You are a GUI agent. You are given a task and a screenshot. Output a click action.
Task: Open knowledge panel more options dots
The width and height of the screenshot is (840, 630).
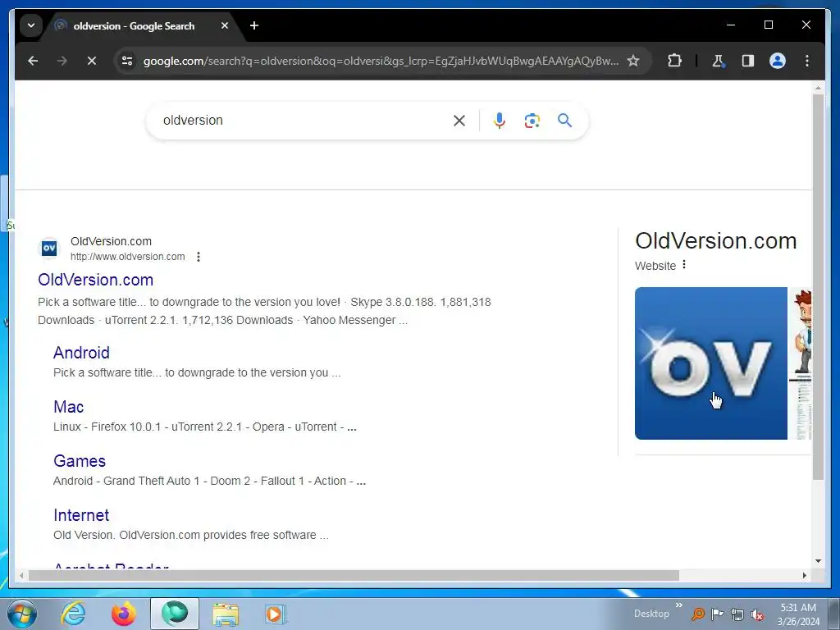pyautogui.click(x=684, y=265)
